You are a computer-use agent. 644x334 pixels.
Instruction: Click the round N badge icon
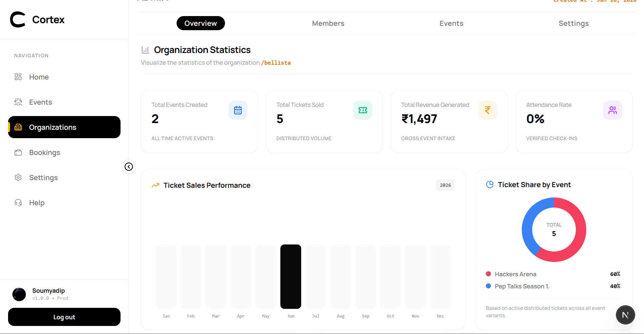click(625, 315)
